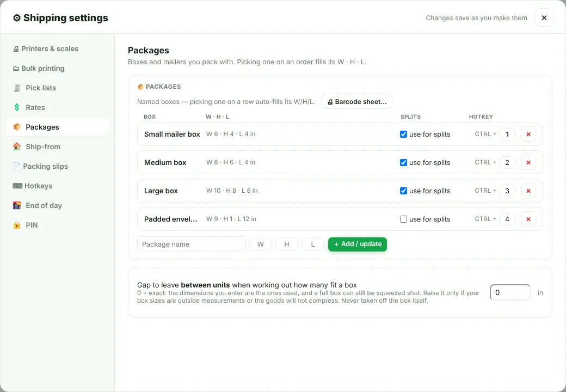Click the icon beside Bulk printing
Viewport: 566px width, 392px height.
[x=16, y=69]
